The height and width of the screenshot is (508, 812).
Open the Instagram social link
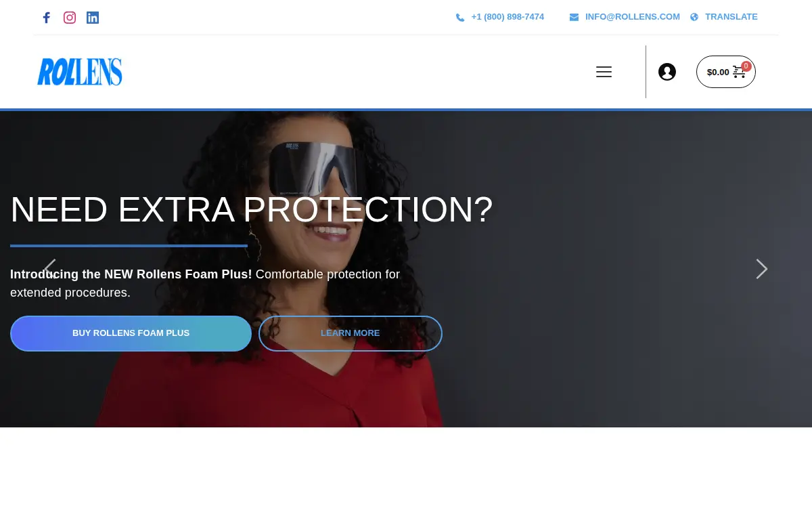click(x=70, y=18)
